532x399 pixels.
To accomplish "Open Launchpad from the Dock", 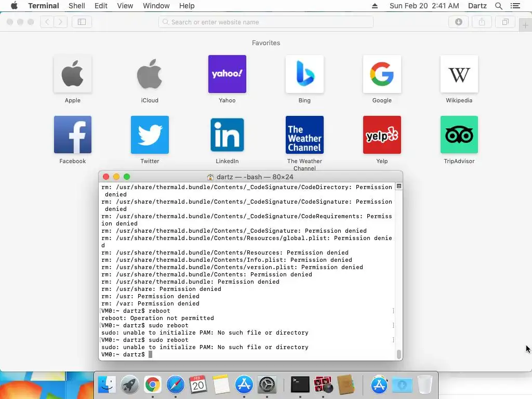I will pos(129,384).
